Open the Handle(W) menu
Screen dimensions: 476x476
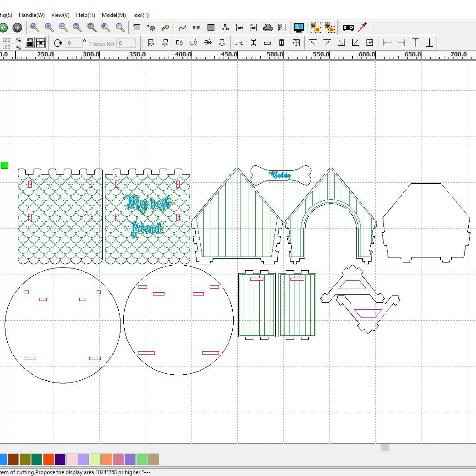pos(32,15)
